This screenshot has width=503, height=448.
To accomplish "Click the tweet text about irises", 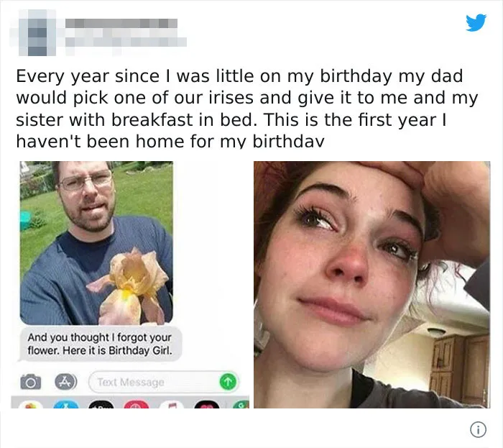I will [247, 109].
